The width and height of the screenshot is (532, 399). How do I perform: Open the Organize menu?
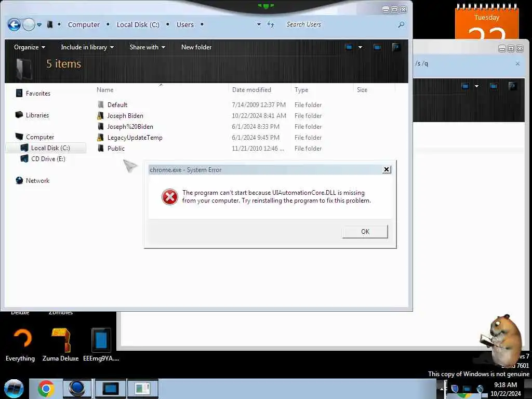coord(30,47)
